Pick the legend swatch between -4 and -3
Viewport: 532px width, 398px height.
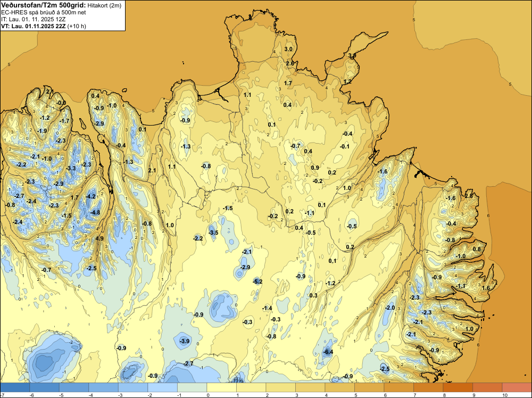[x=104, y=387]
